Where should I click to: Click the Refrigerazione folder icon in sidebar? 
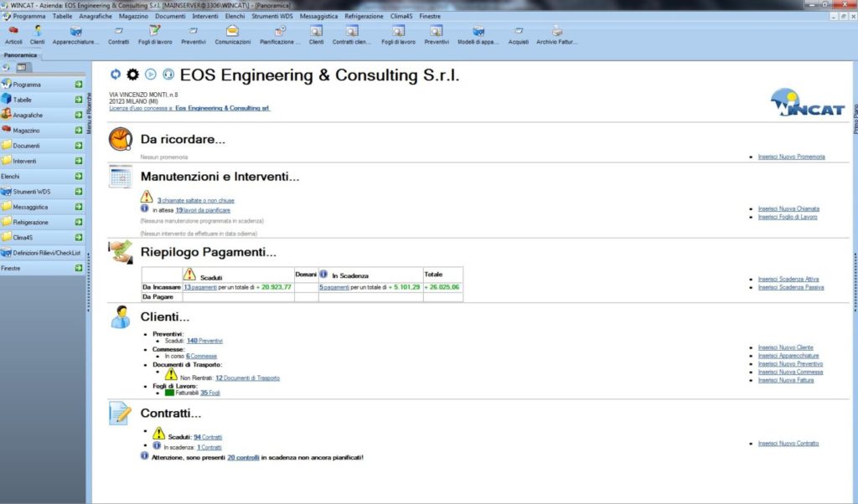[x=6, y=222]
